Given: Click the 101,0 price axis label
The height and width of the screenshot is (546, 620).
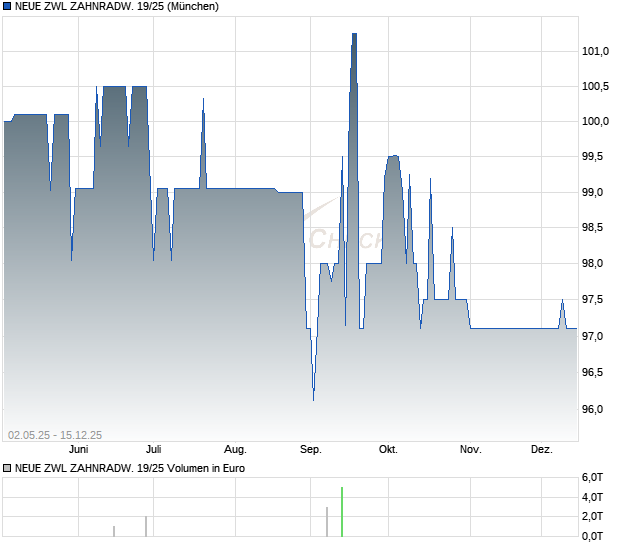Looking at the screenshot, I should (x=595, y=51).
